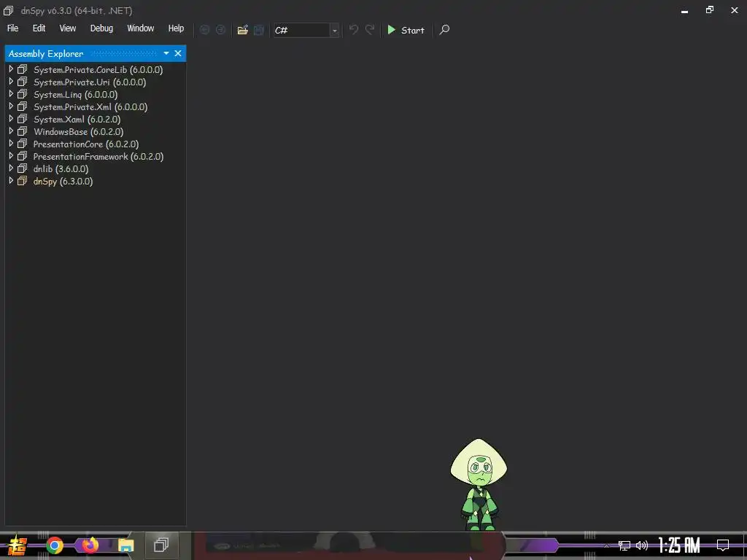Select PresentationFramework (6.0.2.0) text
The width and height of the screenshot is (747, 560).
click(98, 156)
